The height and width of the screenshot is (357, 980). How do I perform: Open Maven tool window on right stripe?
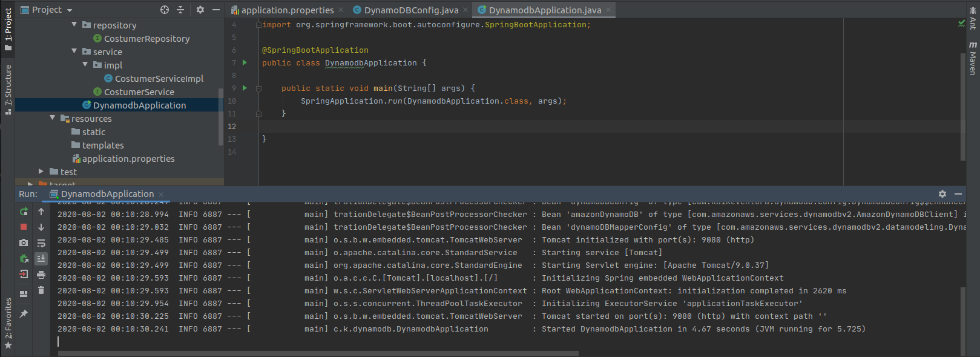(973, 58)
